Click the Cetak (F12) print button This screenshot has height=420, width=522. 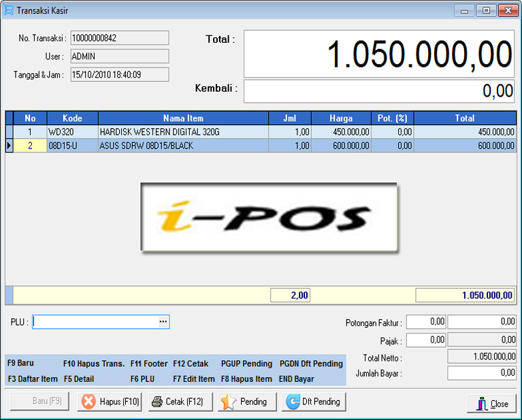coord(180,402)
